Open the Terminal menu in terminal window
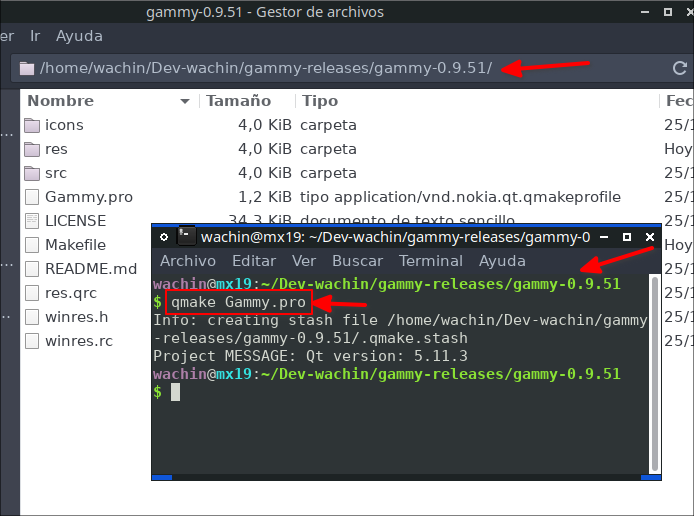Screen dimensions: 694x516 click(431, 261)
